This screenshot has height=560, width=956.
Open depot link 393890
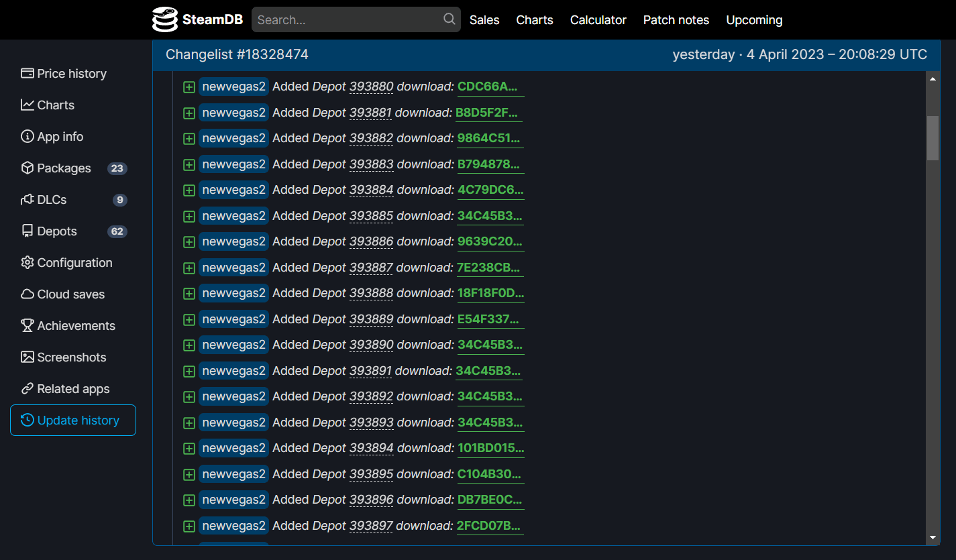372,345
